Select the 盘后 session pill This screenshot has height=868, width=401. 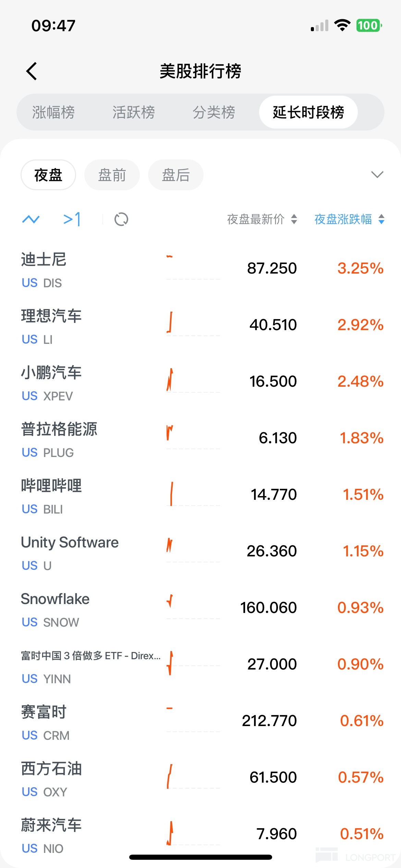(x=176, y=175)
